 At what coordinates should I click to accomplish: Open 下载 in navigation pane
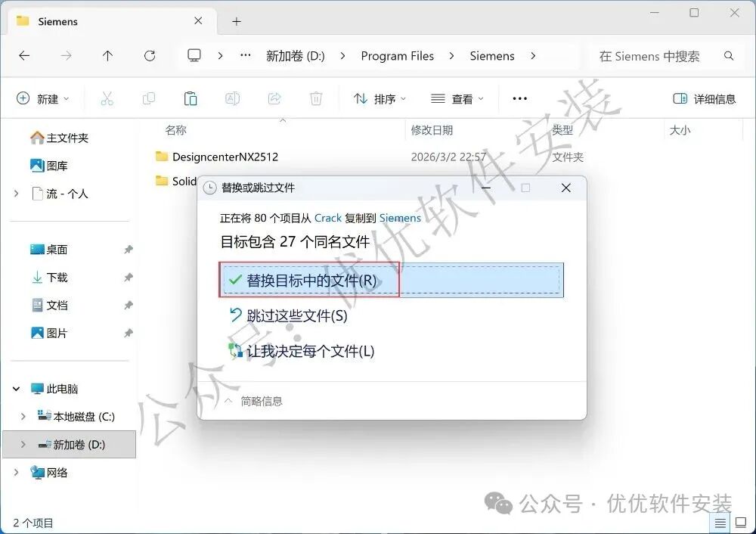[48, 278]
